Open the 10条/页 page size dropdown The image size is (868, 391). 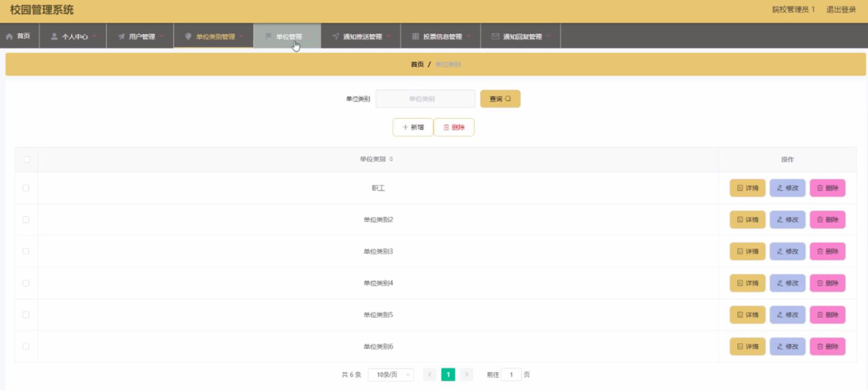pos(391,374)
